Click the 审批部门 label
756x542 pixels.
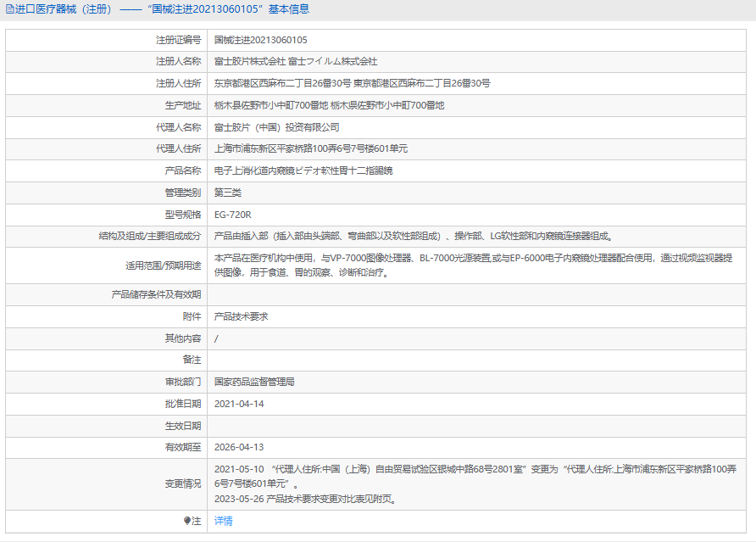pos(183,382)
